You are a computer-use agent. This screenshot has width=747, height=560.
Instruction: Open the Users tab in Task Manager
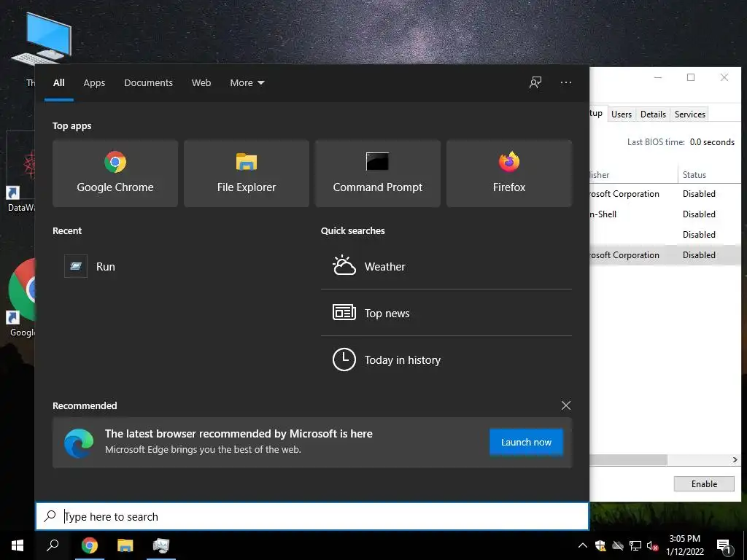pos(622,114)
